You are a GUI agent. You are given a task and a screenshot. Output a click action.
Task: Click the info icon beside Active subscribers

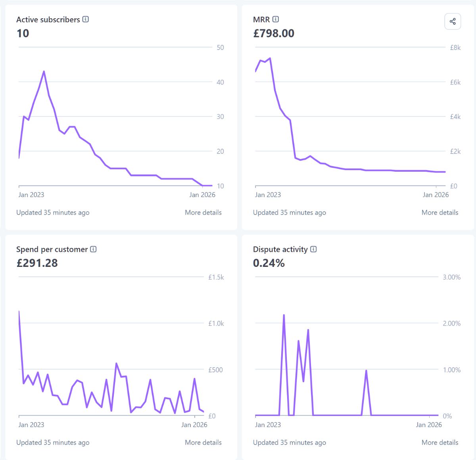pos(86,19)
